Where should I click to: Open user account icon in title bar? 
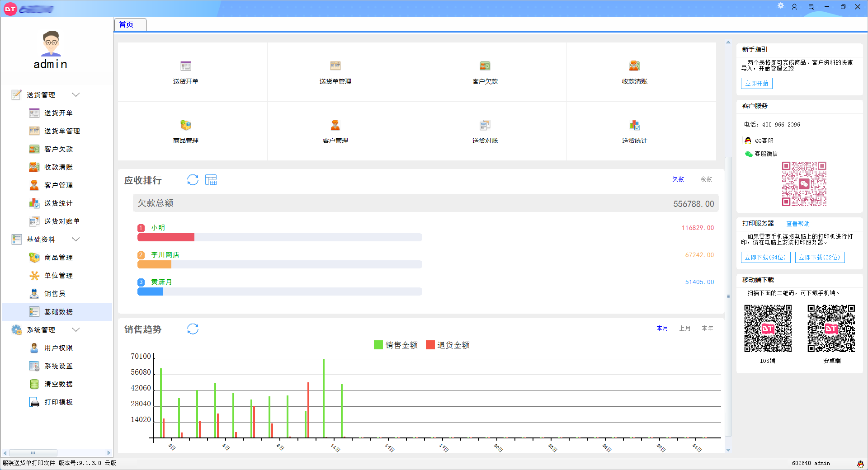[x=794, y=7]
